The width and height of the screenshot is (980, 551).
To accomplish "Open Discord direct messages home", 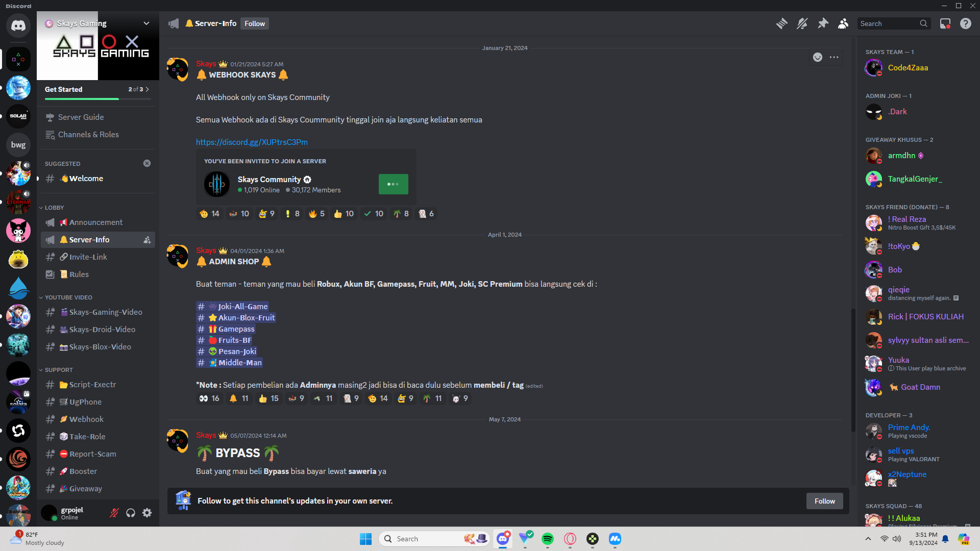I will 18,26.
